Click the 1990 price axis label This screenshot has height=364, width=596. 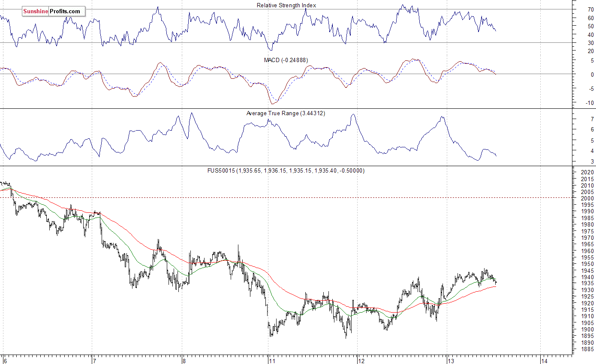point(587,212)
